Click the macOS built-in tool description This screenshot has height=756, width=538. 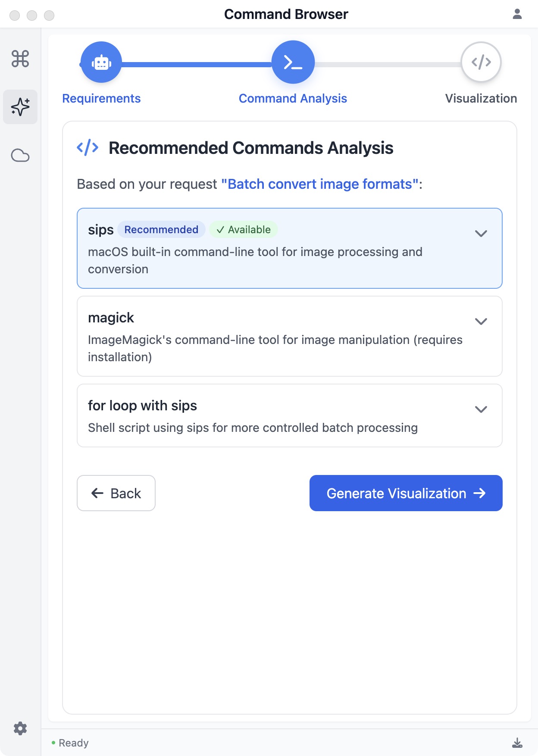pos(255,260)
